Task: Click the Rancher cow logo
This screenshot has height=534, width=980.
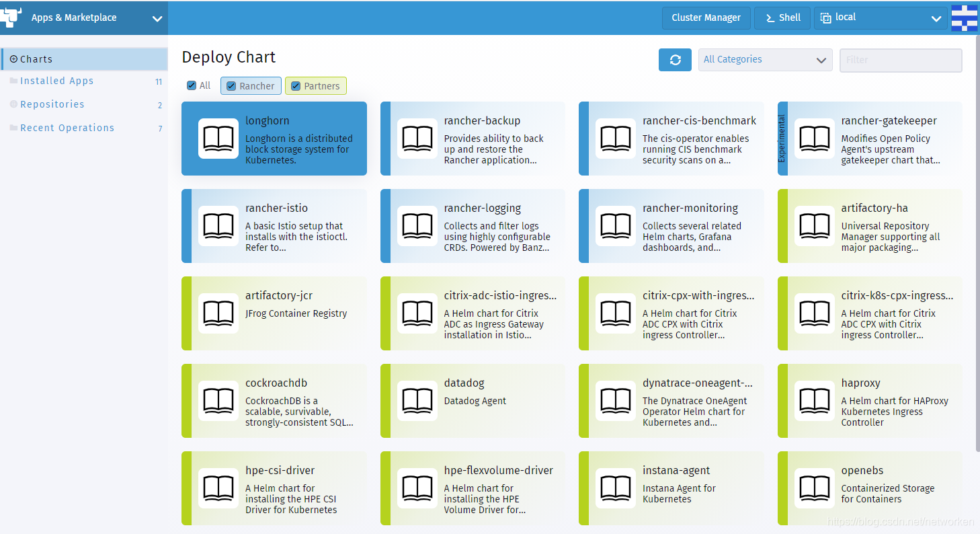Action: [x=11, y=17]
